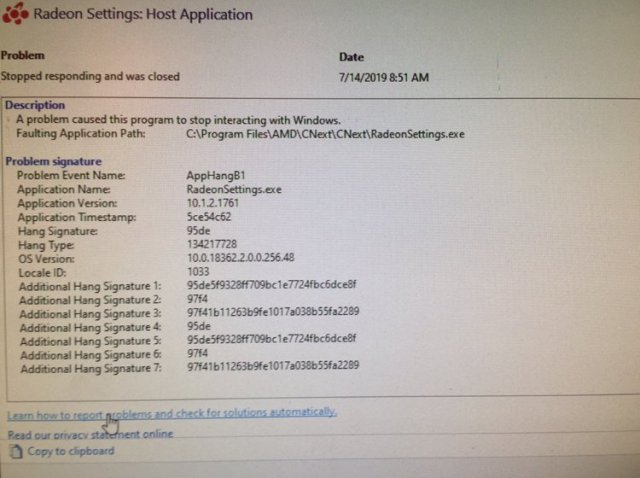640x478 pixels.
Task: Click the Problem signature section heading
Action: coord(53,161)
